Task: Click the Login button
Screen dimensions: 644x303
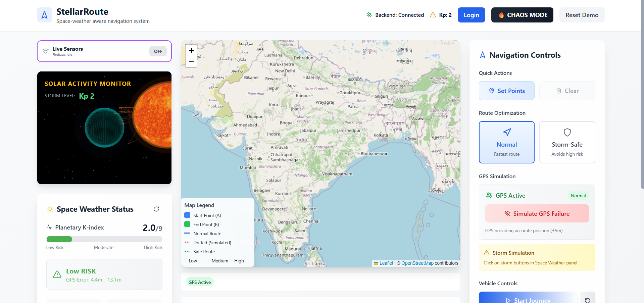Action: [x=471, y=15]
